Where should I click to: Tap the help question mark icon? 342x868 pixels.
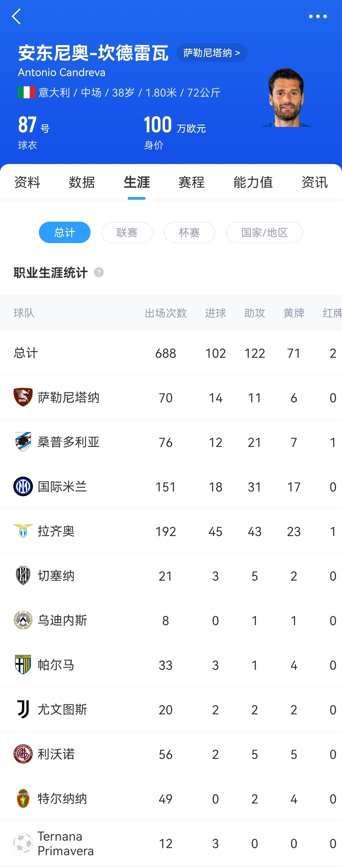click(99, 272)
